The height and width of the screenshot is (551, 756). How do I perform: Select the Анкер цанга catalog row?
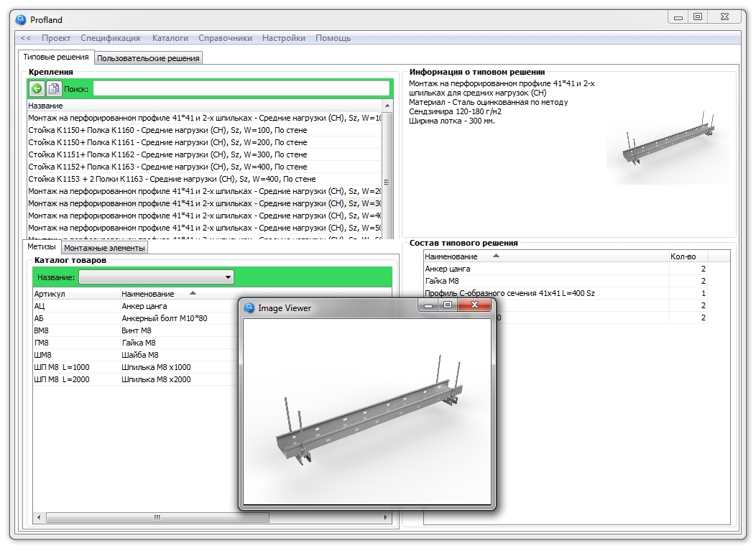coord(137,306)
